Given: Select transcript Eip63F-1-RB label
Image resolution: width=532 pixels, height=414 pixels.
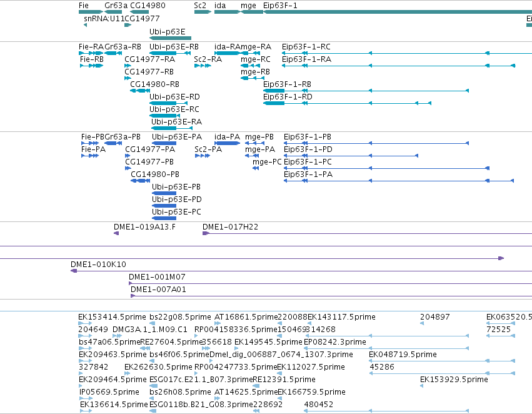Looking at the screenshot, I should click(287, 84).
